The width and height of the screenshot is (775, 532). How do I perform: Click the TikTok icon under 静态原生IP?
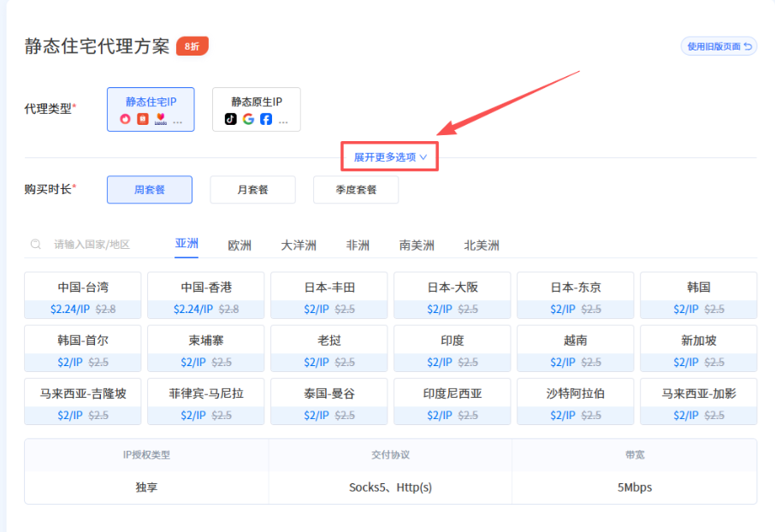(x=230, y=119)
